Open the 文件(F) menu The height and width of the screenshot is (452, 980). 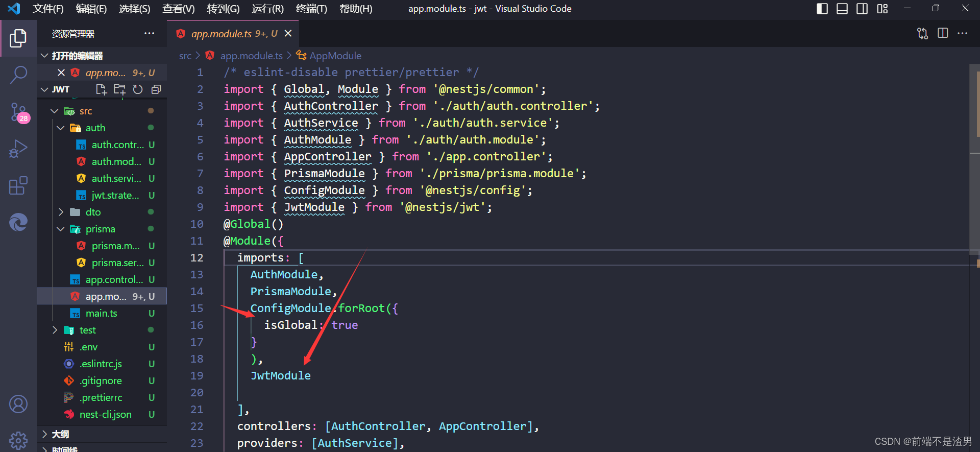48,9
